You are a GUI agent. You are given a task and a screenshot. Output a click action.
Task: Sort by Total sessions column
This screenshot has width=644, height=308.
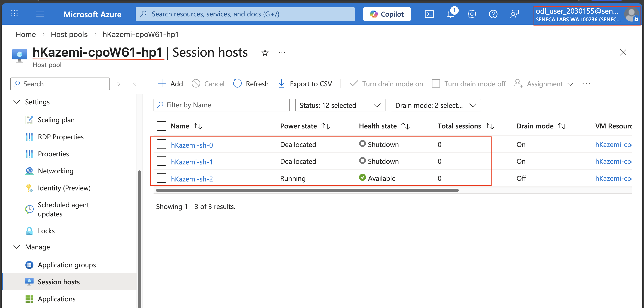click(x=466, y=126)
